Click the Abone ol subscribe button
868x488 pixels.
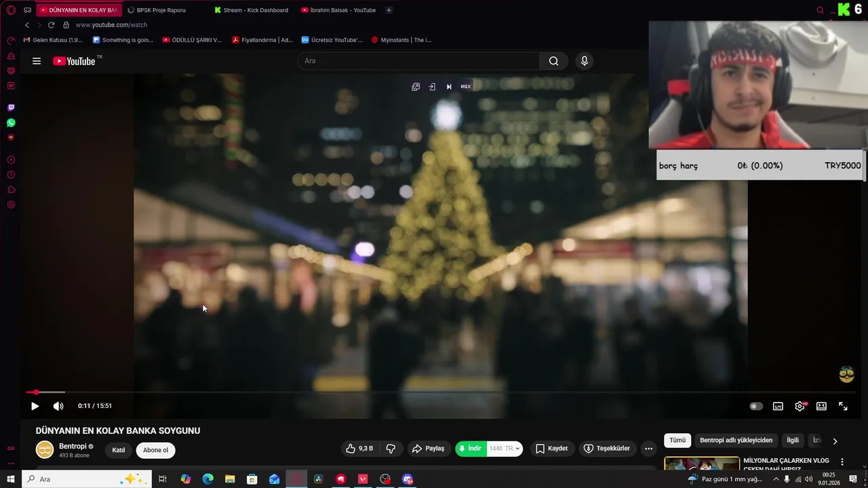155,450
